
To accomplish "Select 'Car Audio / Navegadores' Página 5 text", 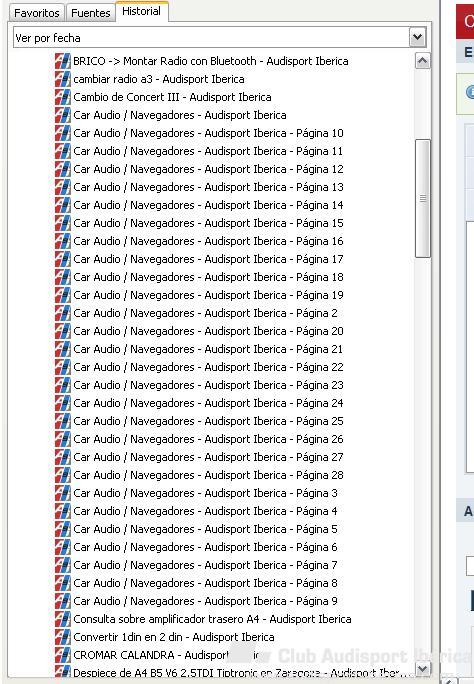I will (x=205, y=529).
